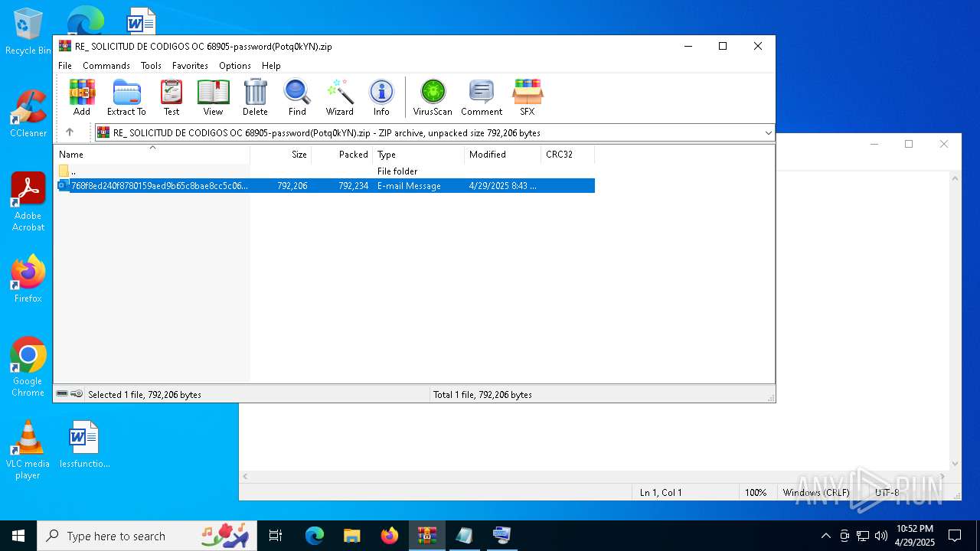The width and height of the screenshot is (980, 551).
Task: Go up one folder level arrow
Action: click(70, 132)
